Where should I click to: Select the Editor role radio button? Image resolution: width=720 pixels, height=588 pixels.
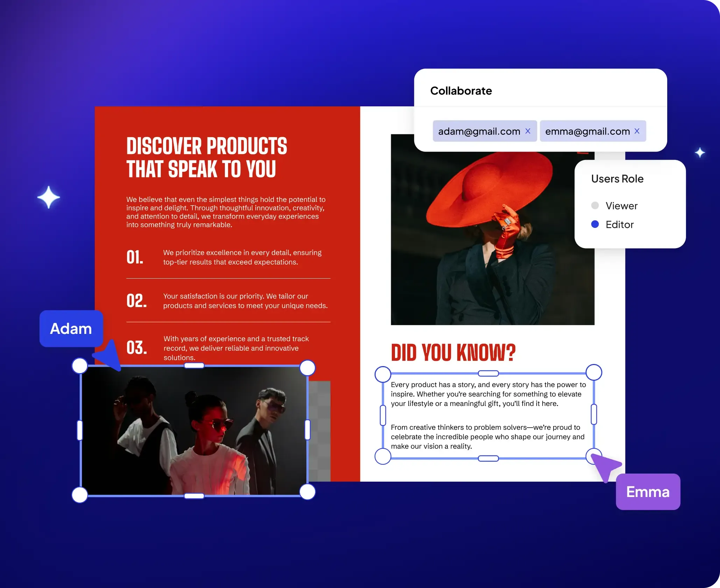[x=595, y=224]
